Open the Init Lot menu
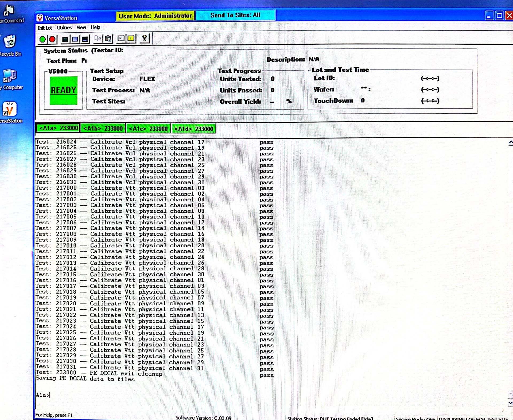Image resolution: width=513 pixels, height=420 pixels. 45,28
